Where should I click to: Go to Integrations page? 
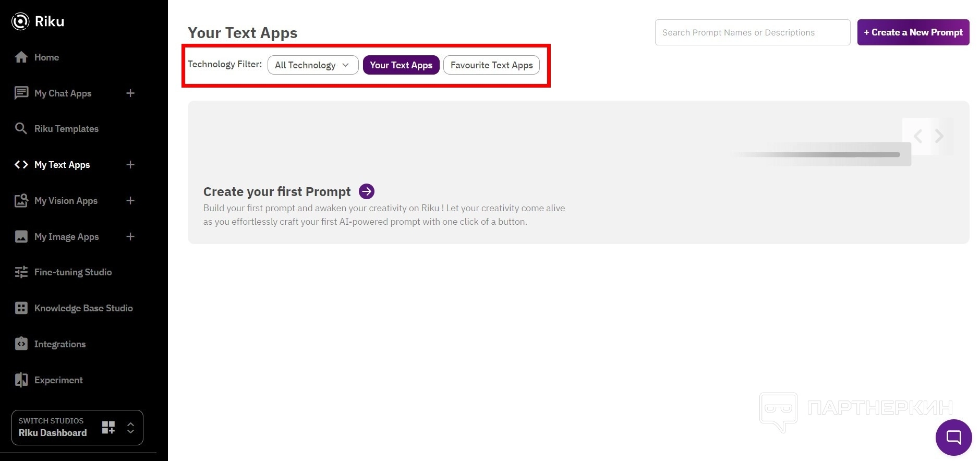pos(60,344)
